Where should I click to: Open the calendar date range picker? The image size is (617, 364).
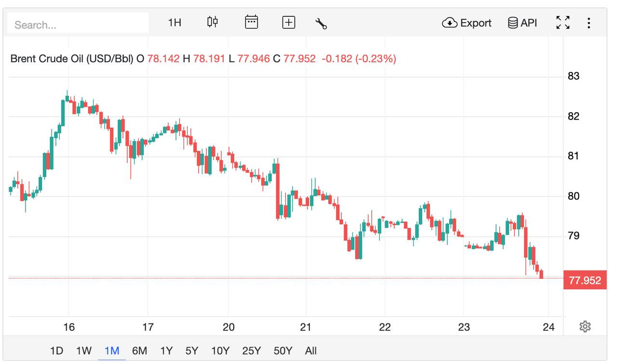click(252, 23)
